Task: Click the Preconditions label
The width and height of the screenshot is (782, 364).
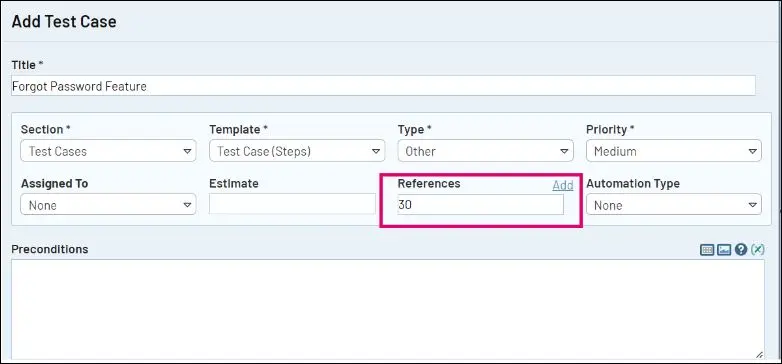Action: pyautogui.click(x=50, y=249)
